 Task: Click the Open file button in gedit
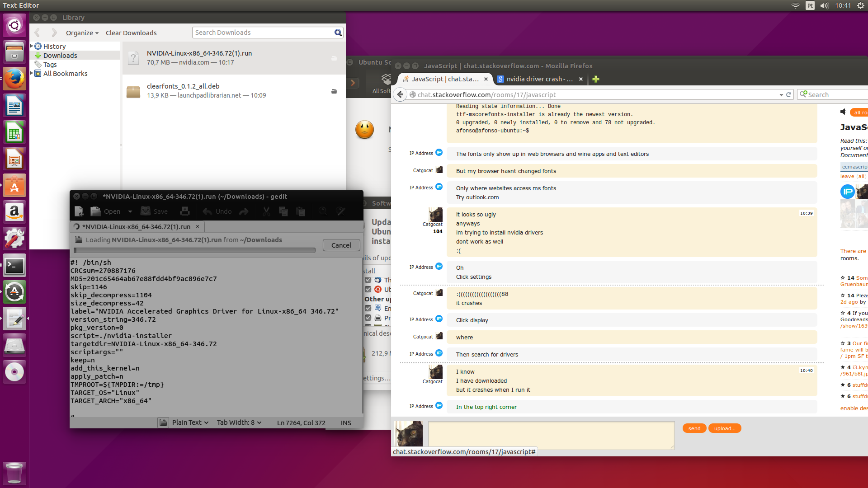click(x=106, y=211)
